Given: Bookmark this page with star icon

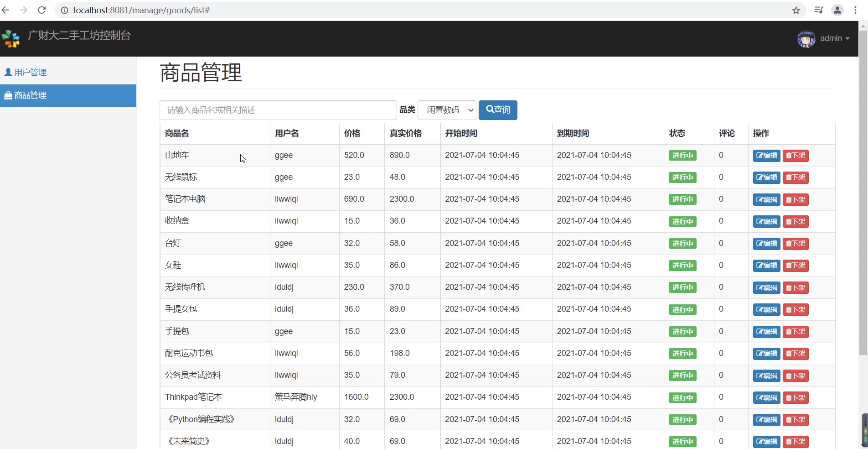Looking at the screenshot, I should tap(796, 10).
